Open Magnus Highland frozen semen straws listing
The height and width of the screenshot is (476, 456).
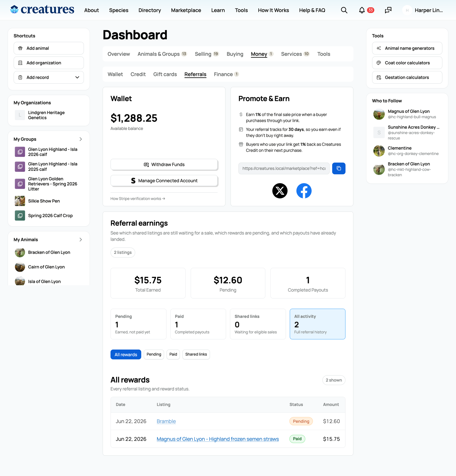click(218, 439)
